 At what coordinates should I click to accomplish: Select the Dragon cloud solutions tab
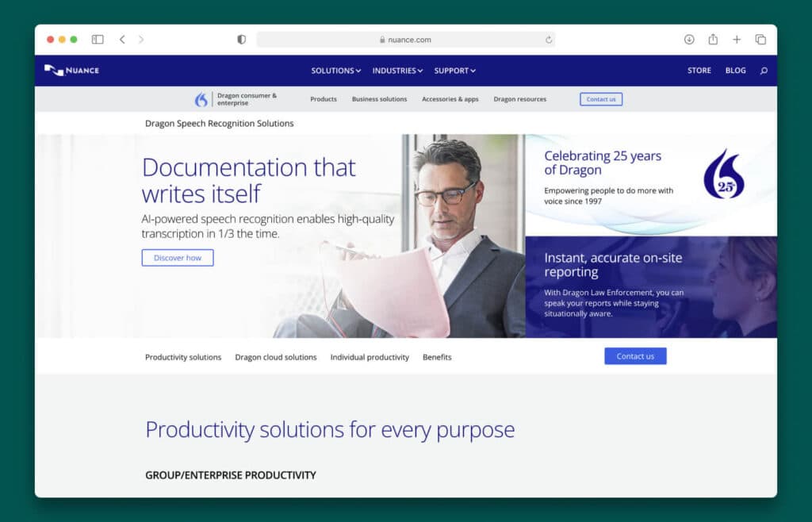pyautogui.click(x=276, y=357)
